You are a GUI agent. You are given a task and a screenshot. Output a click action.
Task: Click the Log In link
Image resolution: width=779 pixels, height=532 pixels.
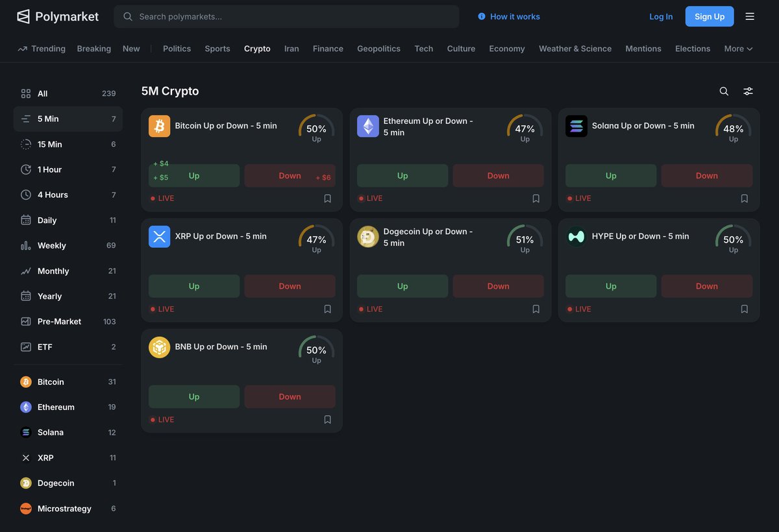[x=661, y=16]
